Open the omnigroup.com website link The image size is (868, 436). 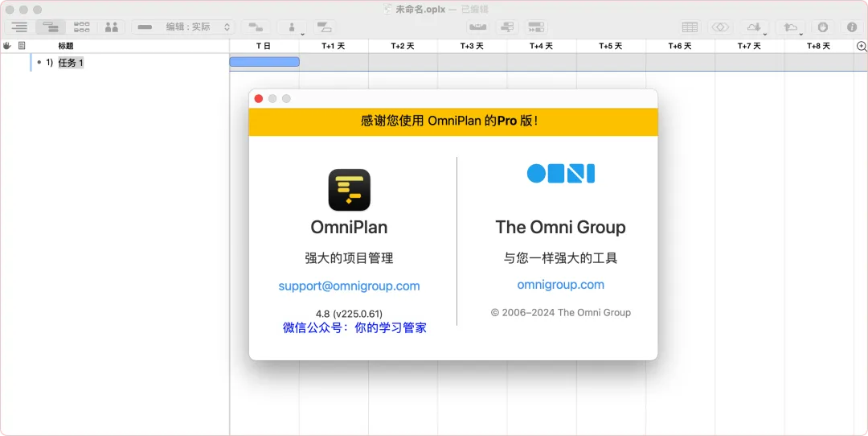[561, 285]
